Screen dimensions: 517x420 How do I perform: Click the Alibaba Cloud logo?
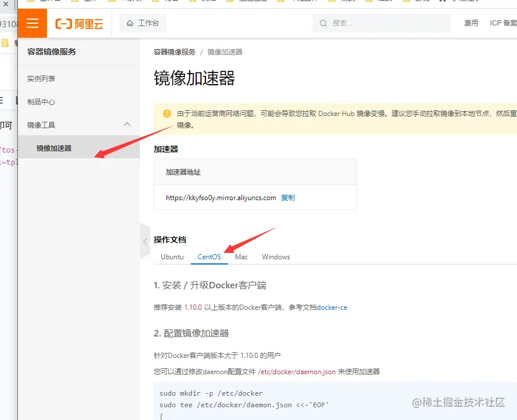pyautogui.click(x=79, y=24)
